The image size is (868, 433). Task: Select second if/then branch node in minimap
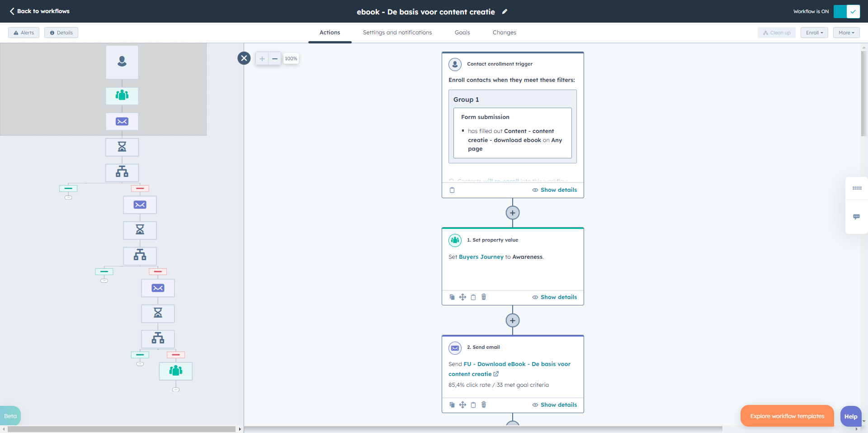point(140,256)
